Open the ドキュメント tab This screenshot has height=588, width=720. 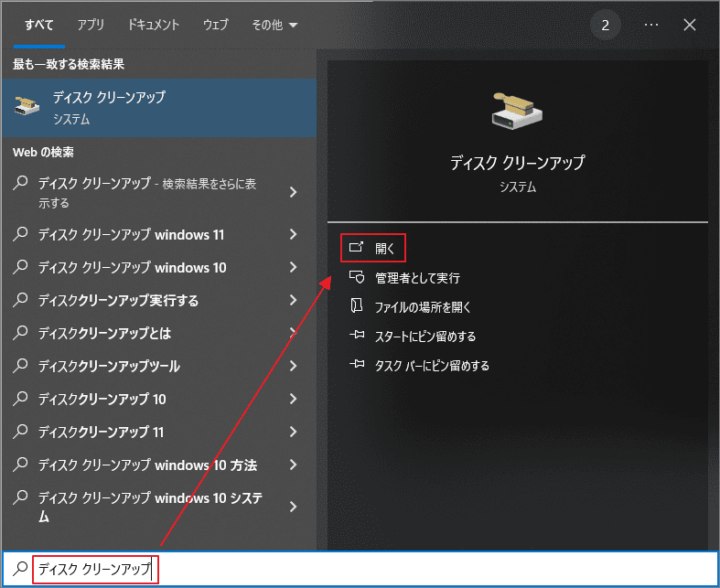pos(154,25)
